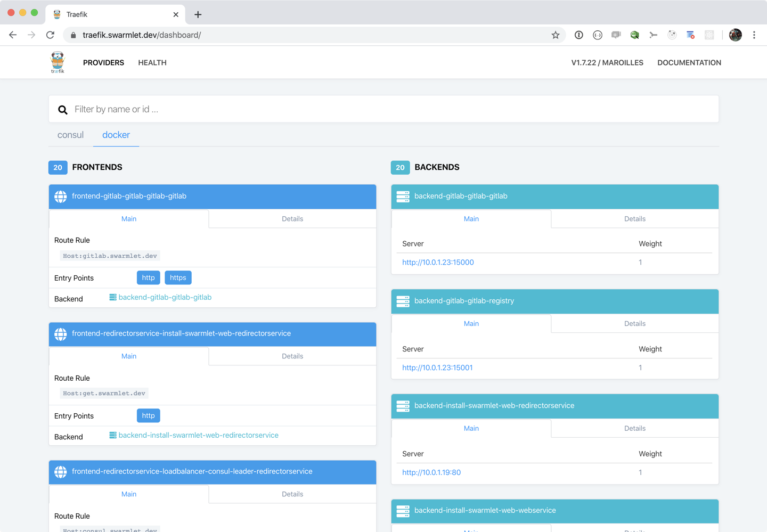Open a new browser tab

[x=198, y=14]
